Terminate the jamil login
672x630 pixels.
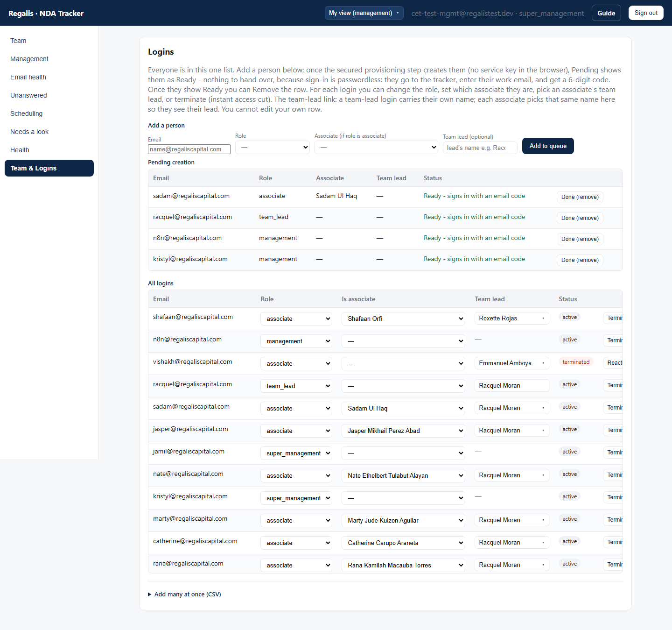tap(613, 453)
